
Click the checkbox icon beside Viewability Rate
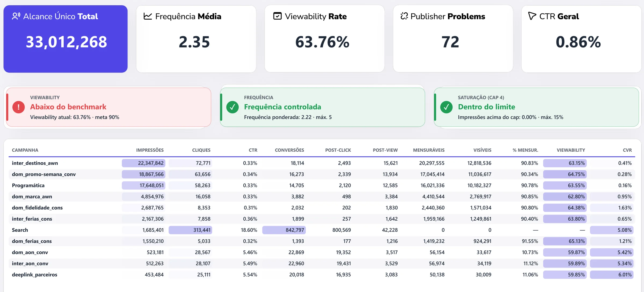[x=277, y=16]
